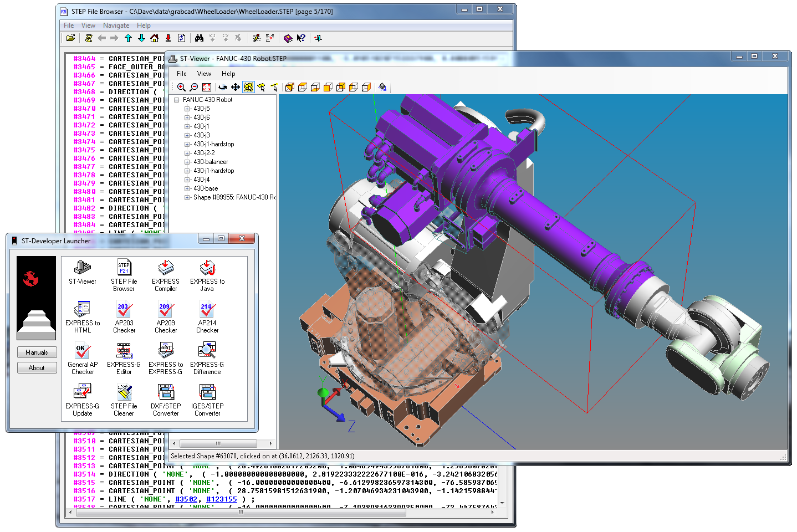Click the cyan down arrow in STEP File Browser
Screen dimensions: 797x532
[x=141, y=38]
